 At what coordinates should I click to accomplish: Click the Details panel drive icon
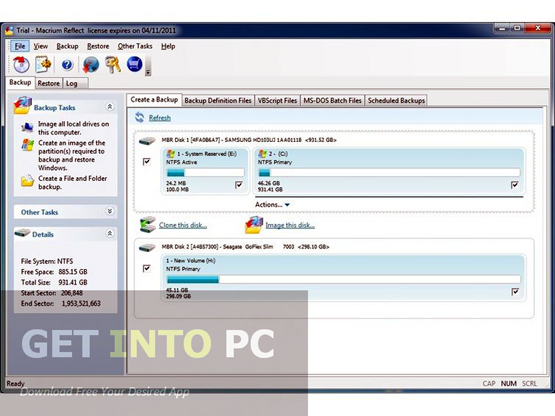tap(23, 233)
